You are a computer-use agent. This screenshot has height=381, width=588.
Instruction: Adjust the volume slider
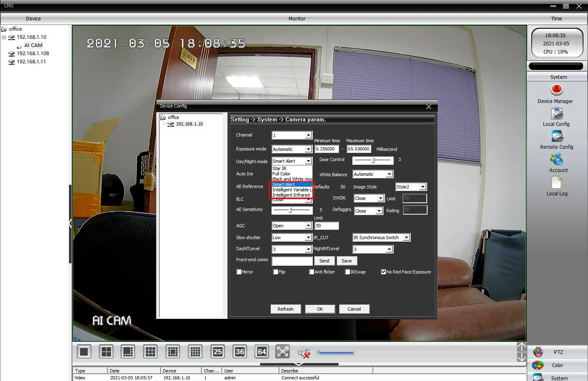click(335, 352)
